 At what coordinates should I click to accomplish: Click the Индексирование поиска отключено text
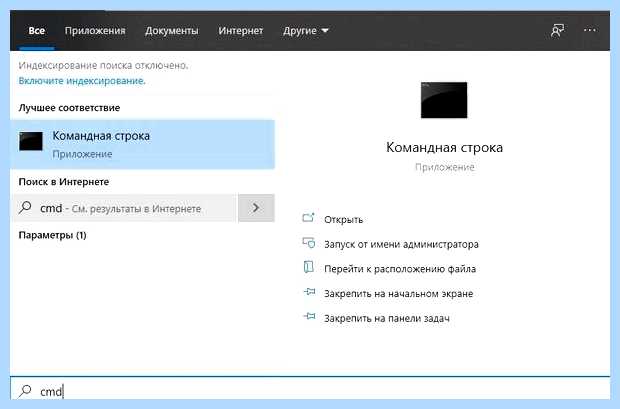(103, 65)
